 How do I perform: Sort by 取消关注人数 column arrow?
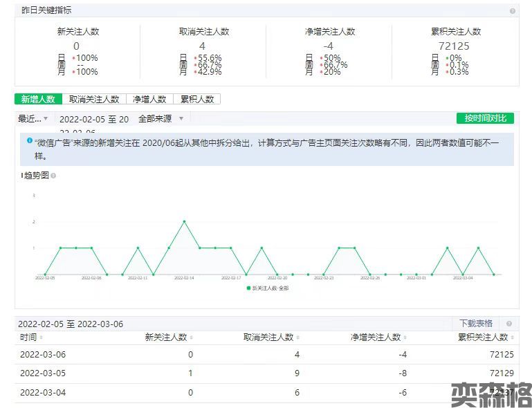coord(298,337)
